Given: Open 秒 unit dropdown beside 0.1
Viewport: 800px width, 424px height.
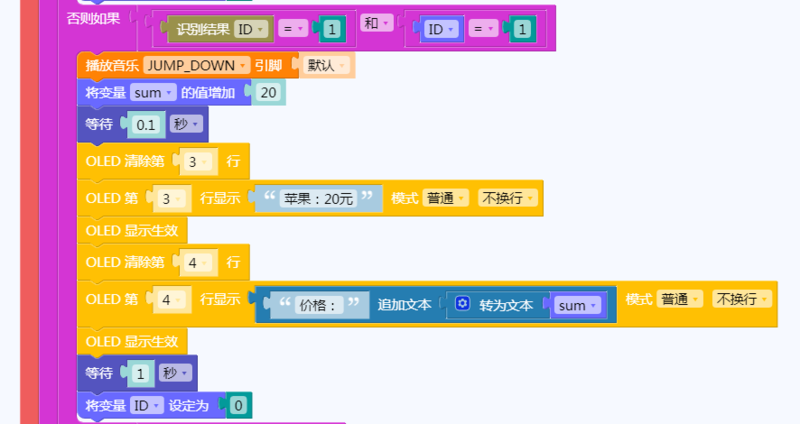Looking at the screenshot, I should pyautogui.click(x=186, y=125).
